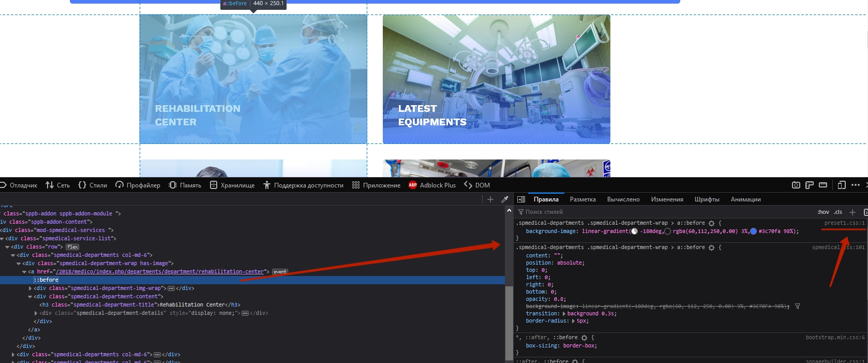This screenshot has height=363, width=868.
Task: Click the #3c70fa blue color swatch
Action: pyautogui.click(x=753, y=231)
